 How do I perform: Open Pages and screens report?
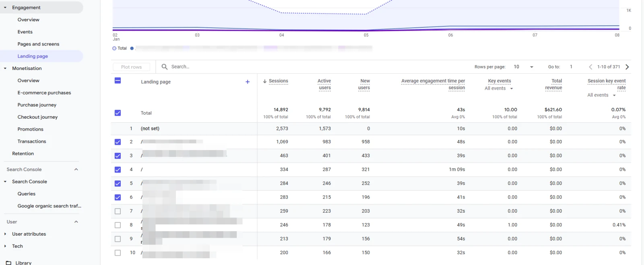[38, 44]
